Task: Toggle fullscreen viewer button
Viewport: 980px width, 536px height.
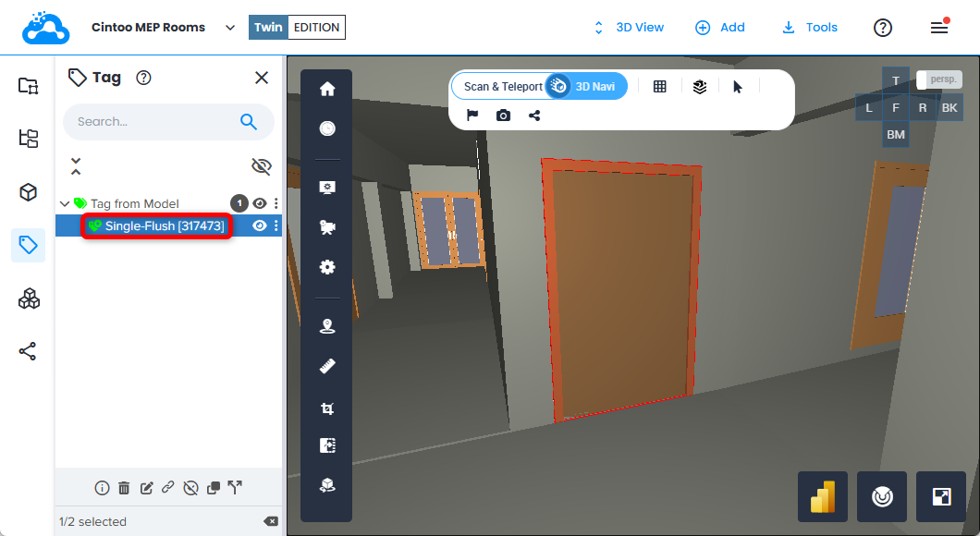Action: [x=940, y=496]
